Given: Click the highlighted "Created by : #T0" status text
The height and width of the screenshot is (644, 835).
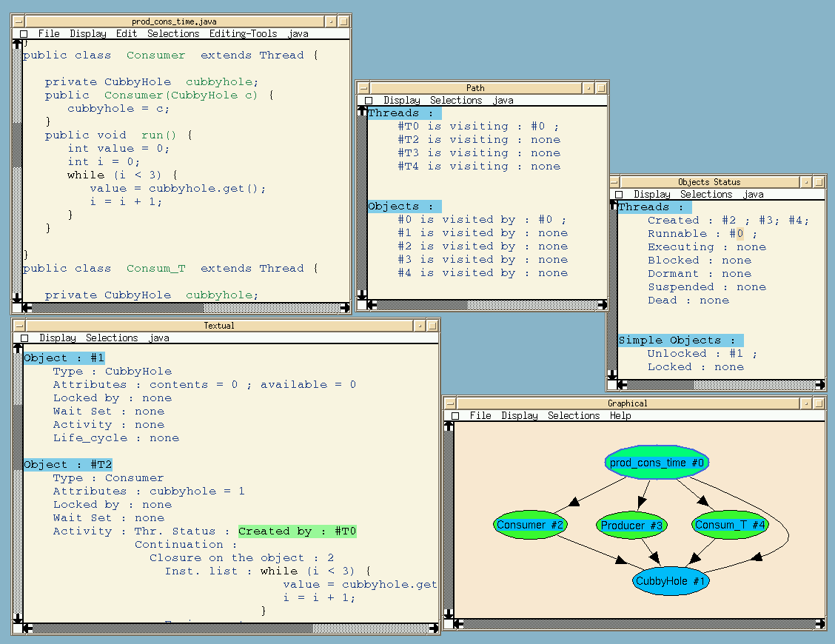Looking at the screenshot, I should coord(297,531).
